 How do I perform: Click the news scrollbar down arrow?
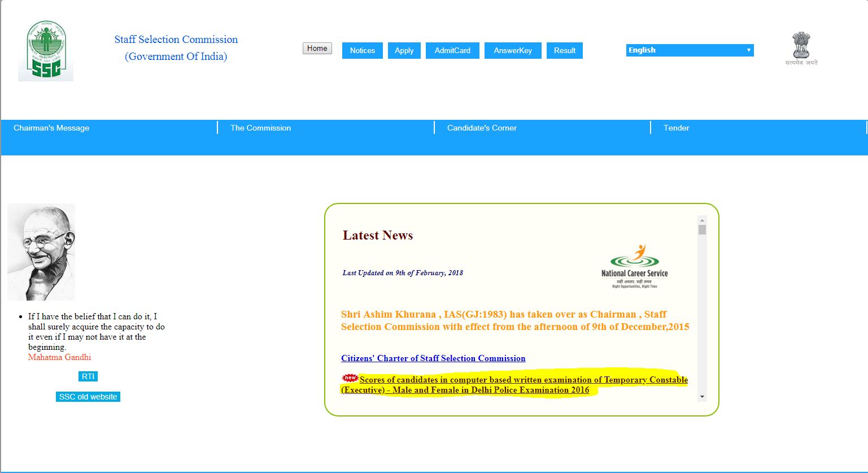(702, 397)
